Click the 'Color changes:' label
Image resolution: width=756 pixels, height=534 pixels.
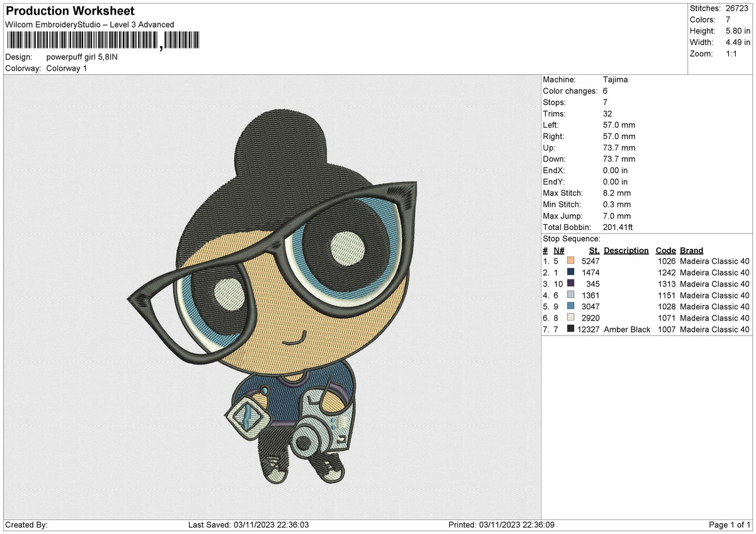pos(570,91)
